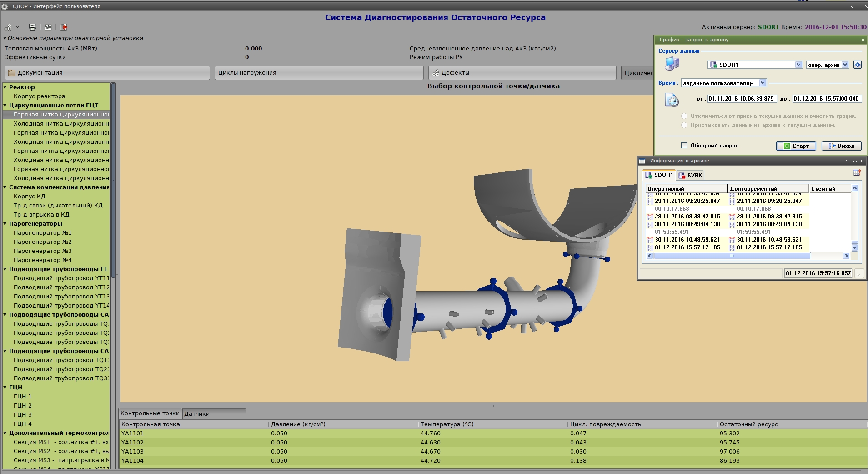Screen dimensions: 868x474
Task: Select radio option Пристыковать данные из архива
Action: (684, 125)
